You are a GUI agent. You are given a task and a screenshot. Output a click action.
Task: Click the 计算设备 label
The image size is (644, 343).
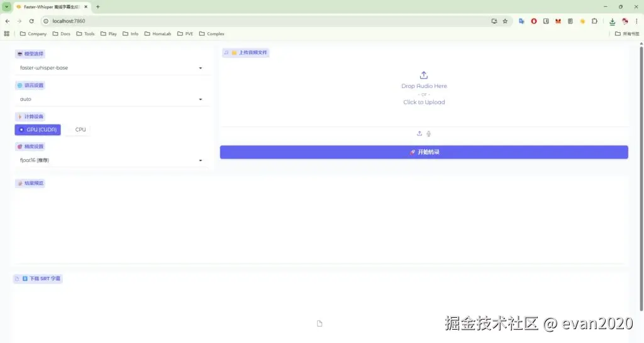(30, 116)
